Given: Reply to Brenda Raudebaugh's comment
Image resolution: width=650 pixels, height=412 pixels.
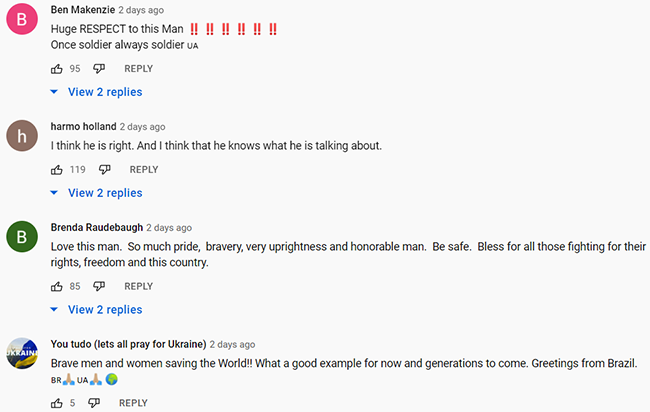Looking at the screenshot, I should coord(138,286).
